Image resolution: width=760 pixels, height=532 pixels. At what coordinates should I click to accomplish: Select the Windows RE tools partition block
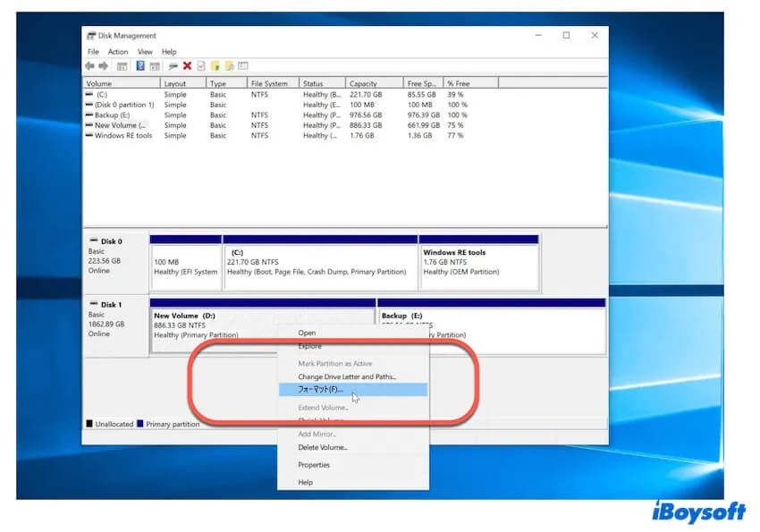click(x=479, y=263)
